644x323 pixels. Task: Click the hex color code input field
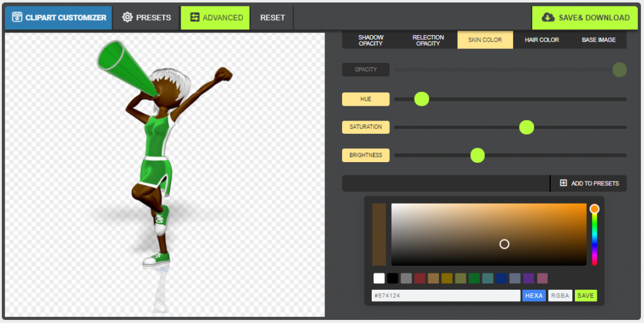445,295
